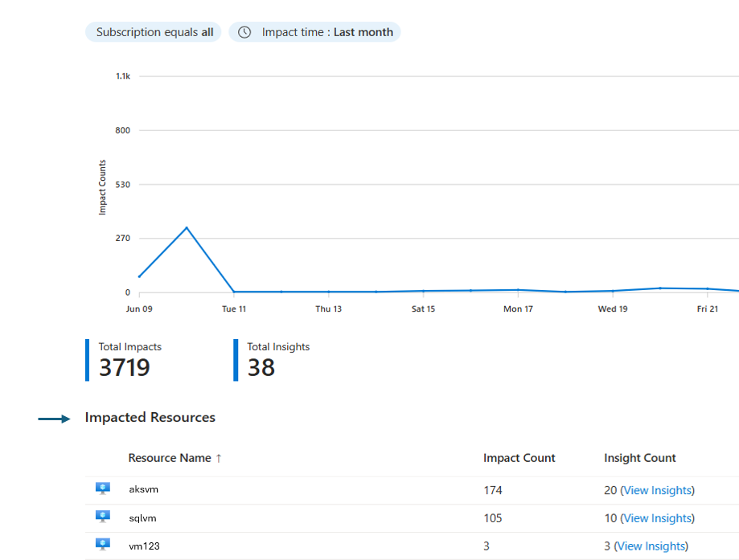Select the VM icon next to vm123
The height and width of the screenshot is (560, 739).
click(102, 543)
